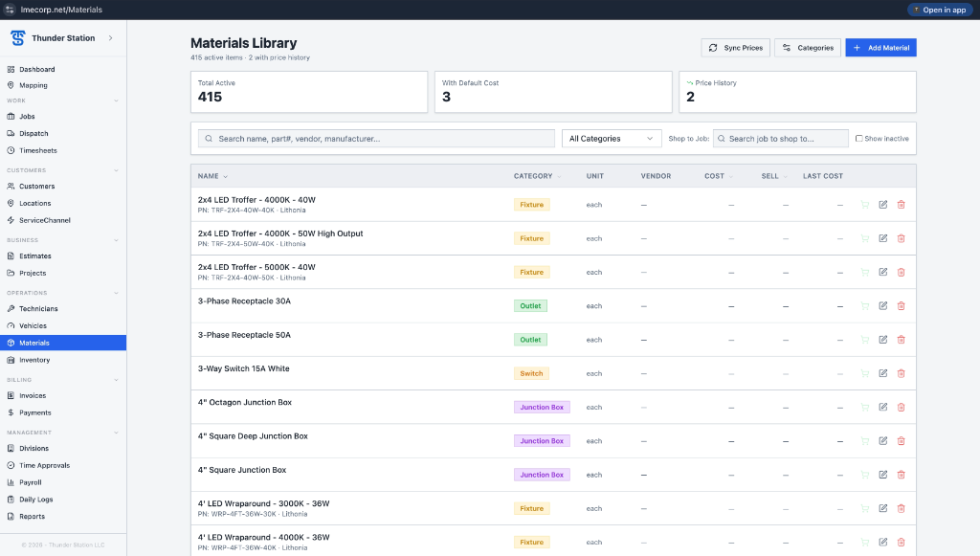Click the Junction Box tag on Octagon row
The height and width of the screenshot is (556, 980).
tap(542, 408)
